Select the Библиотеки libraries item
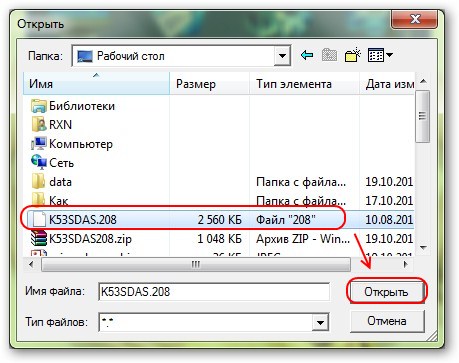The width and height of the screenshot is (459, 363). 73,106
